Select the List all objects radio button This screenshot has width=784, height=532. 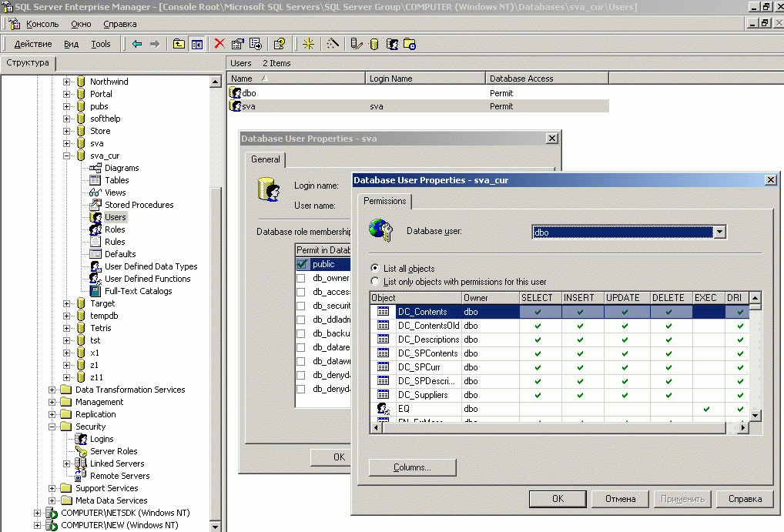(x=374, y=268)
